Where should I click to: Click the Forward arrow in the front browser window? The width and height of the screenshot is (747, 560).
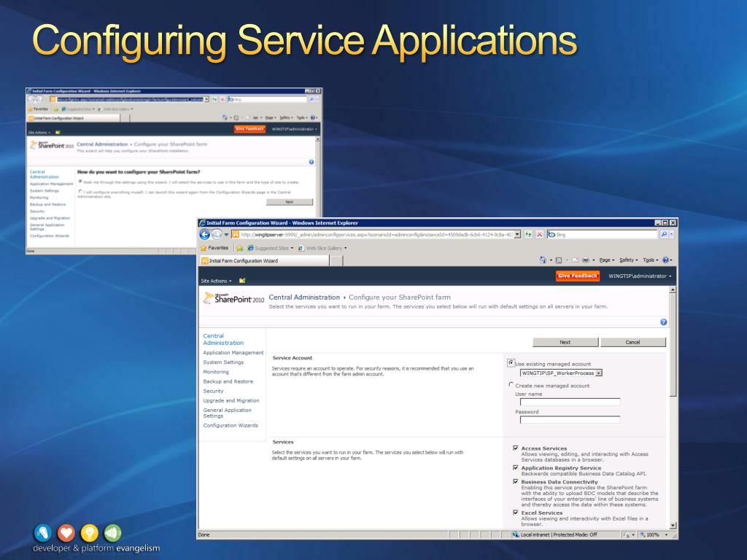coord(217,234)
